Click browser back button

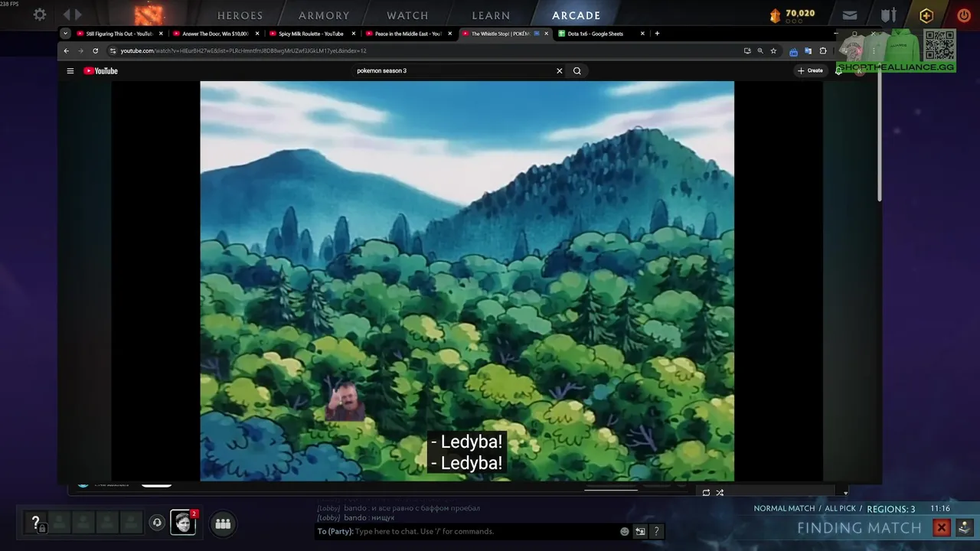tap(66, 51)
